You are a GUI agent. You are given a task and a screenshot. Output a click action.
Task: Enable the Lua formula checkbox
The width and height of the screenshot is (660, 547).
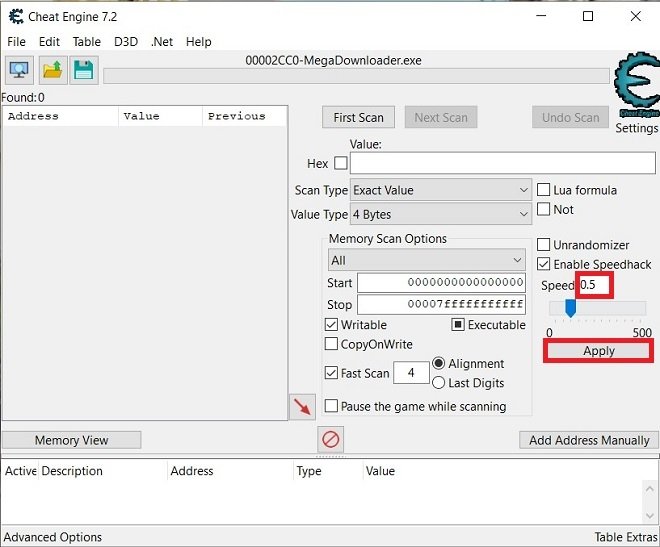(x=543, y=190)
